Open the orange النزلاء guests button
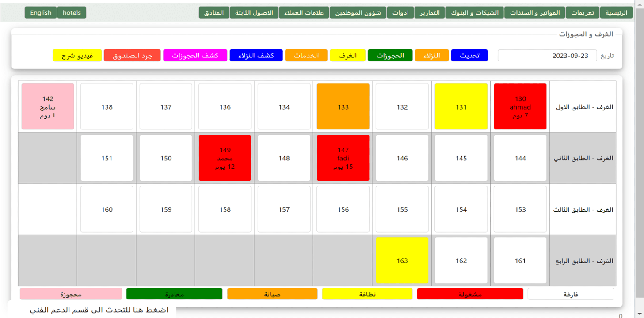The height and width of the screenshot is (318, 644). tap(432, 56)
